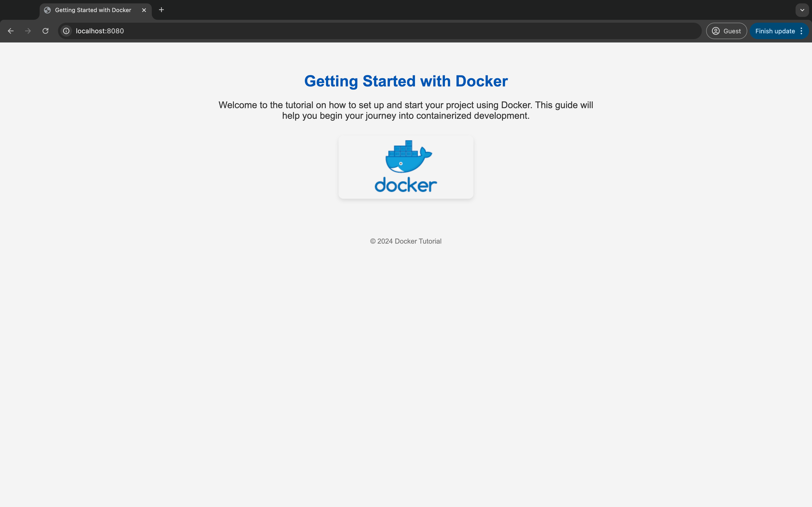The width and height of the screenshot is (812, 507).
Task: Click the Getting Started with Docker heading
Action: coord(406,81)
